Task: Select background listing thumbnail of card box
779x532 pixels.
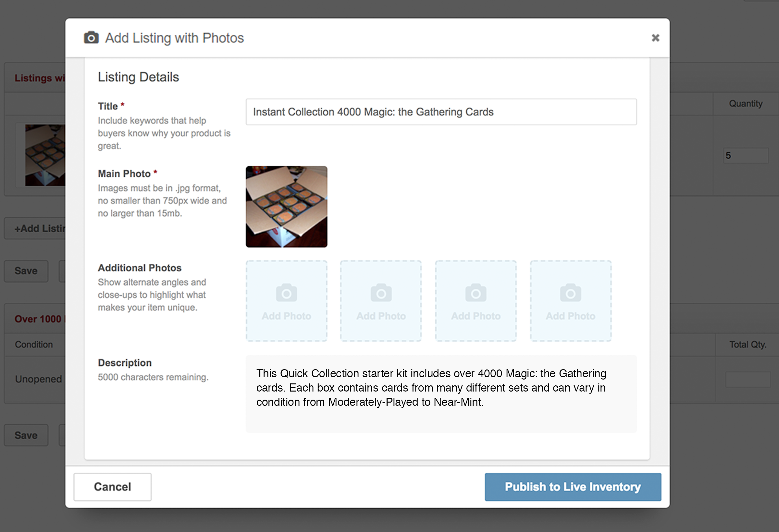Action: pyautogui.click(x=45, y=155)
